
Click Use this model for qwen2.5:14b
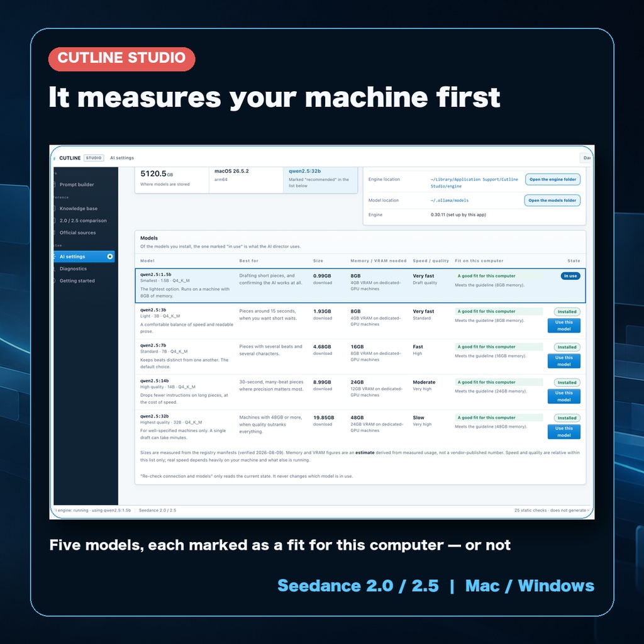563,396
